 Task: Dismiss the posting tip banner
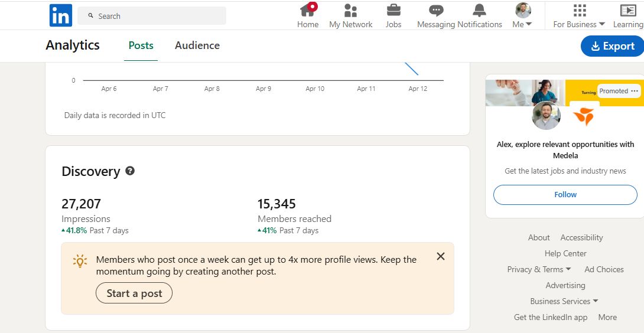tap(441, 256)
